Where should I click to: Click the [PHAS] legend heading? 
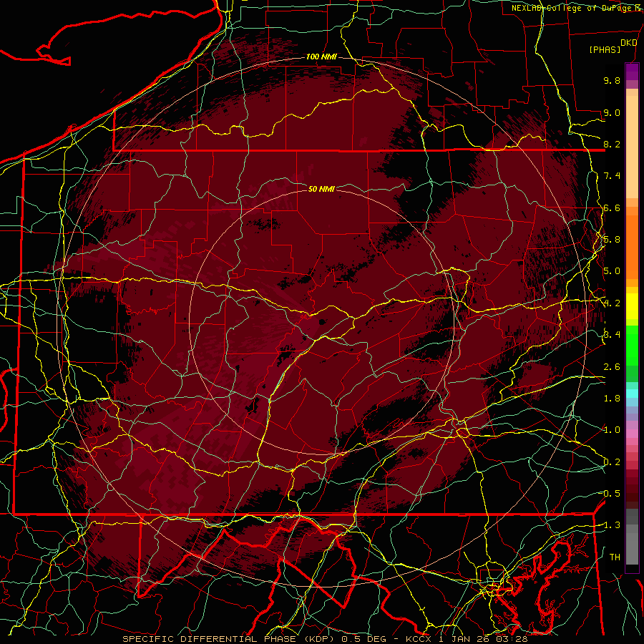(x=605, y=50)
